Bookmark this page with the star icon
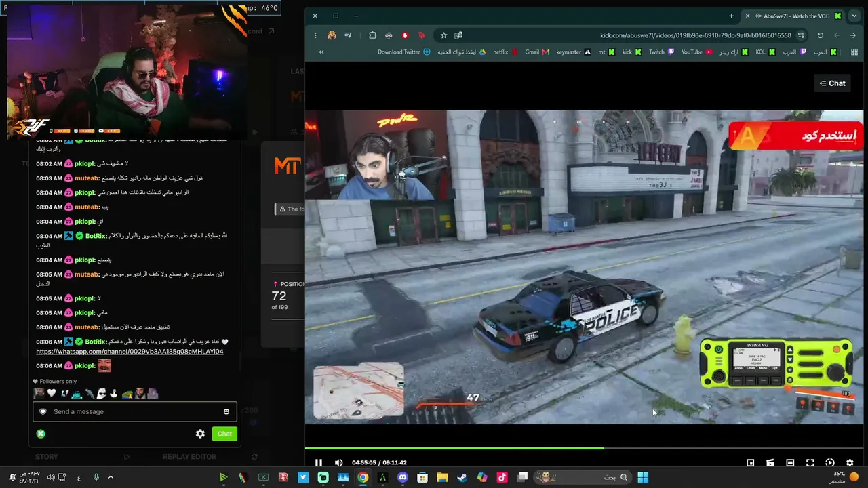This screenshot has height=488, width=868. 443,35
